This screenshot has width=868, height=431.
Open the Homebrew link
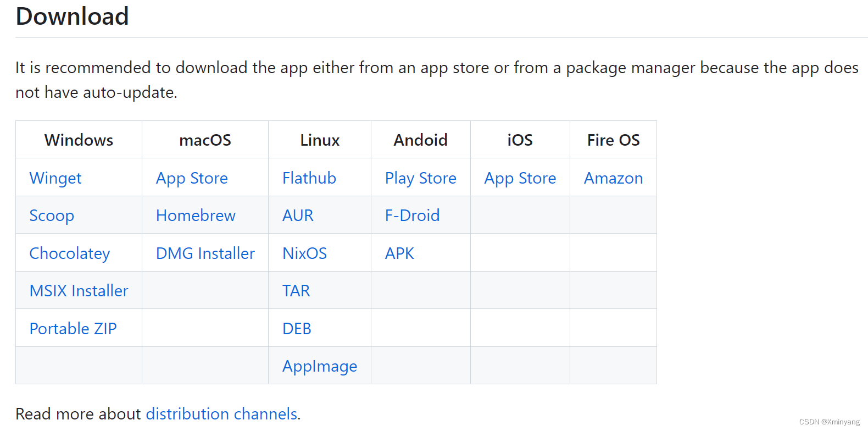point(196,215)
